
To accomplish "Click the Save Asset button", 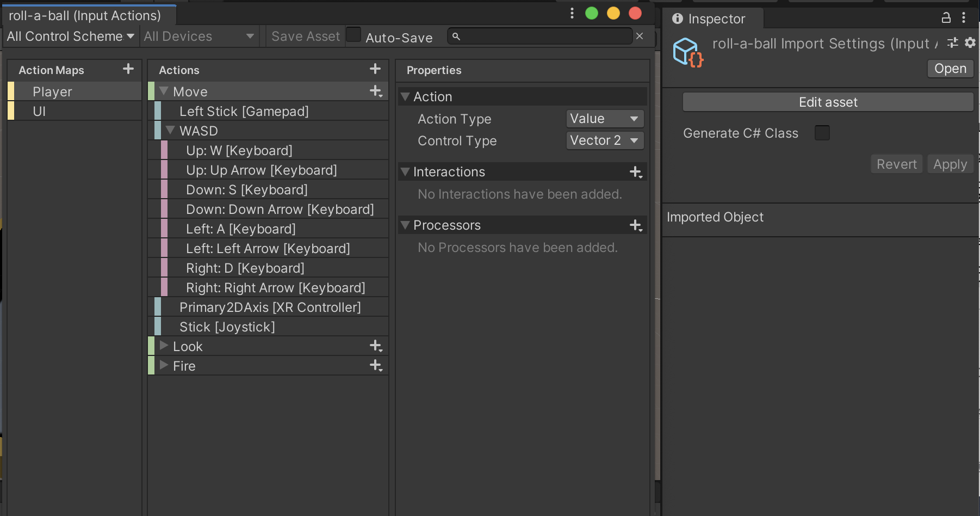I will (306, 36).
